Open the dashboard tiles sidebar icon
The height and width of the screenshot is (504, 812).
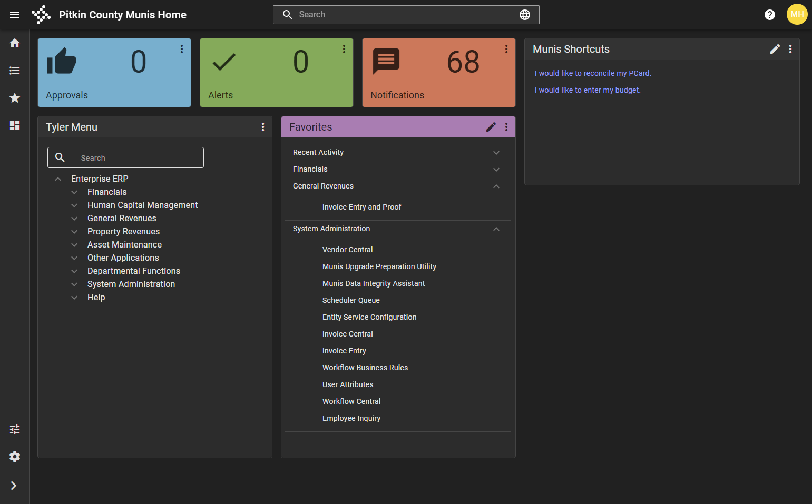click(x=15, y=125)
